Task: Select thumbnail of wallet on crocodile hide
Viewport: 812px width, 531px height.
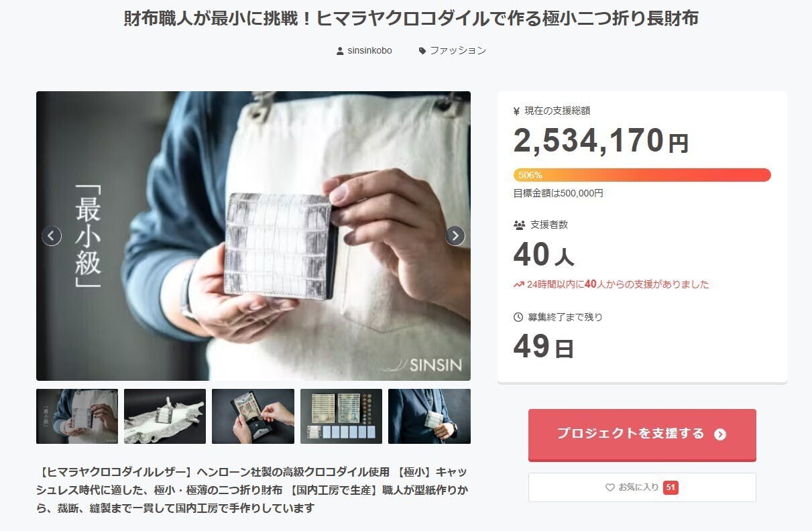Action: pyautogui.click(x=165, y=416)
